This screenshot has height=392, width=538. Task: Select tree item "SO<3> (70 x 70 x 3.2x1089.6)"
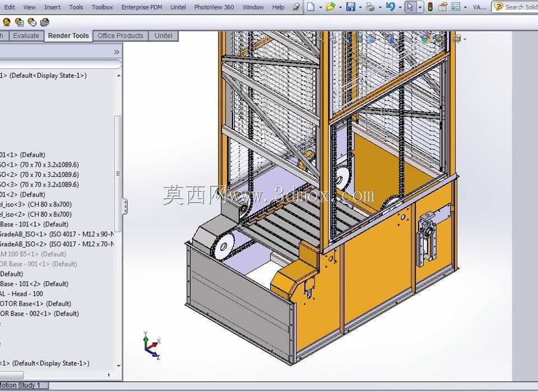39,184
